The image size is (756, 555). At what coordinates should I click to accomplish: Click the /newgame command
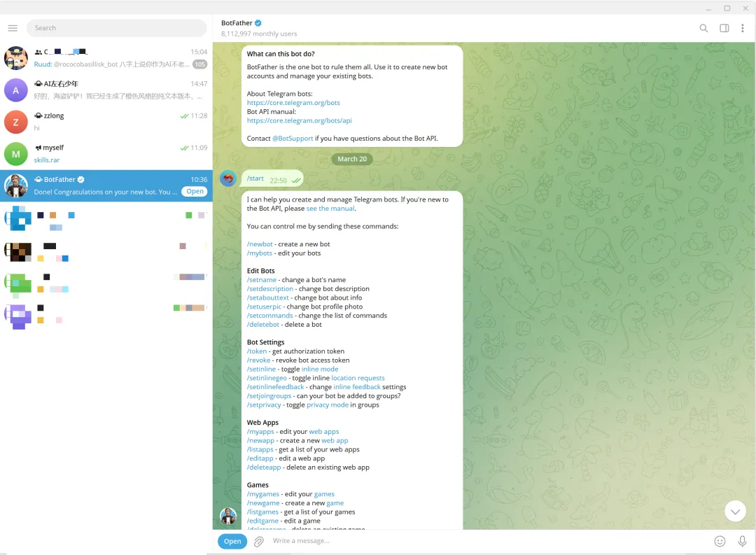[262, 503]
